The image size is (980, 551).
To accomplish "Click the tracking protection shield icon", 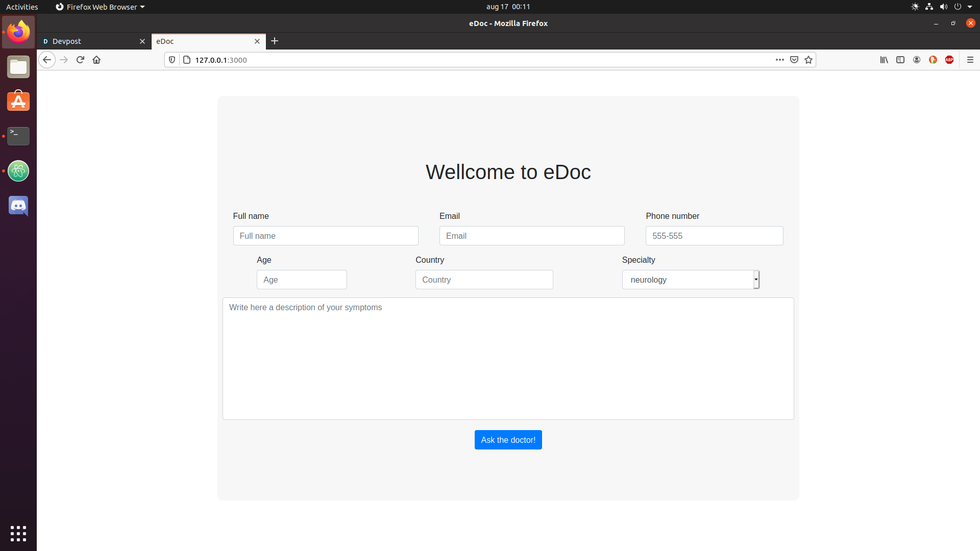I will point(172,60).
